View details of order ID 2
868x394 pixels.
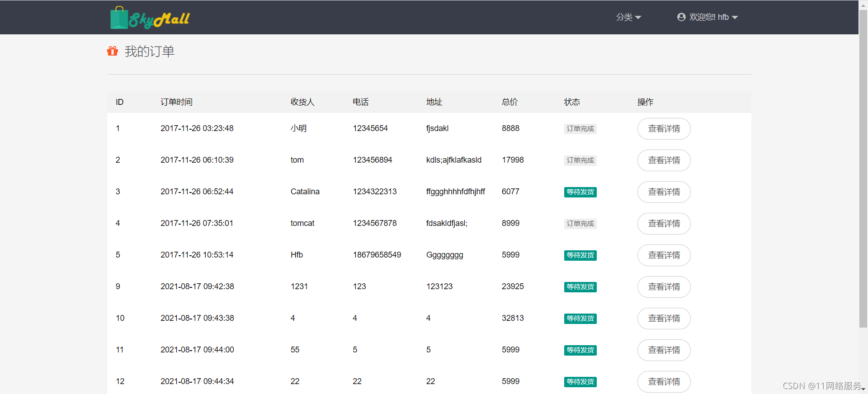click(664, 160)
